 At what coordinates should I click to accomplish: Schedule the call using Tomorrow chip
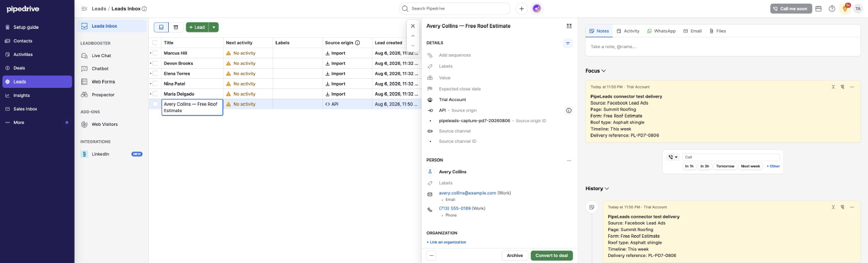coord(726,166)
